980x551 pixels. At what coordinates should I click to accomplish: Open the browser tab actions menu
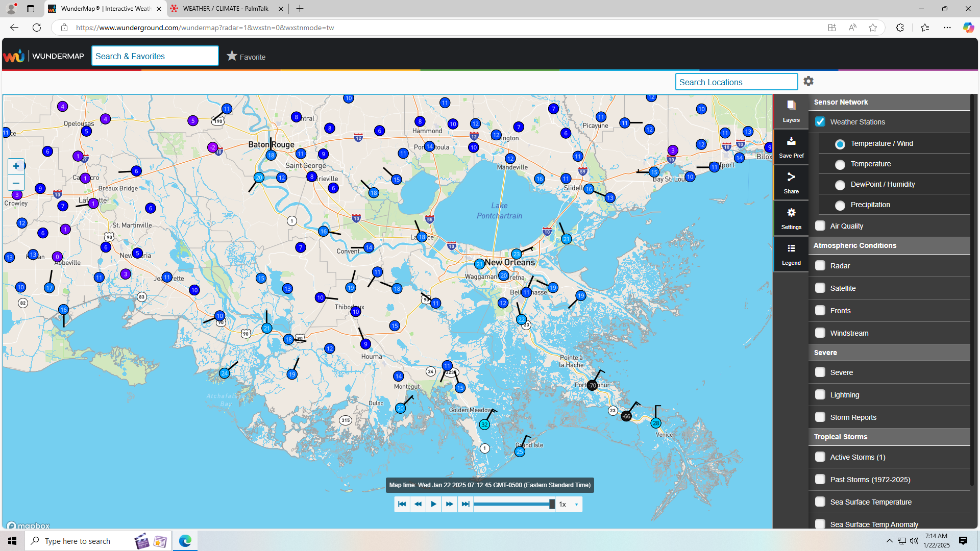coord(31,9)
